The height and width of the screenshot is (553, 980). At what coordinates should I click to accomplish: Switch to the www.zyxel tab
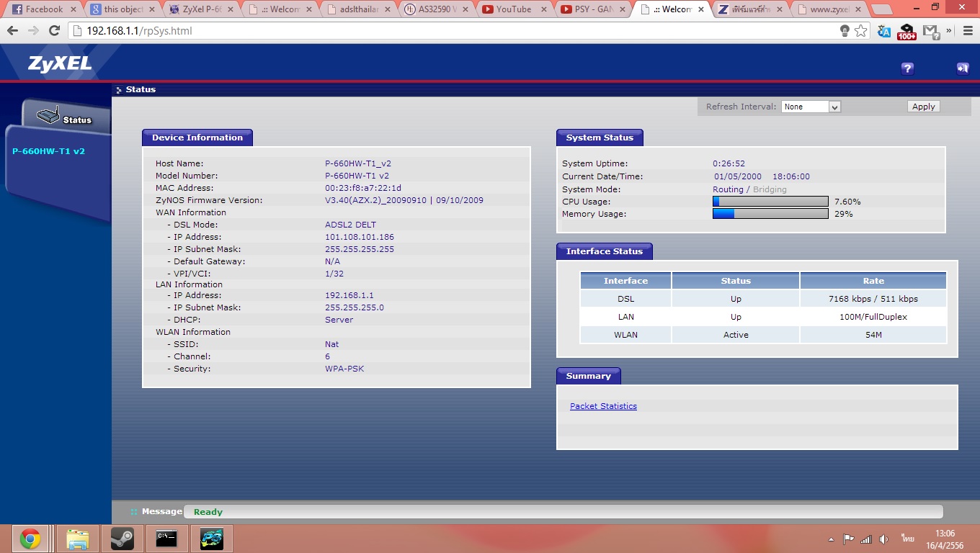(829, 9)
